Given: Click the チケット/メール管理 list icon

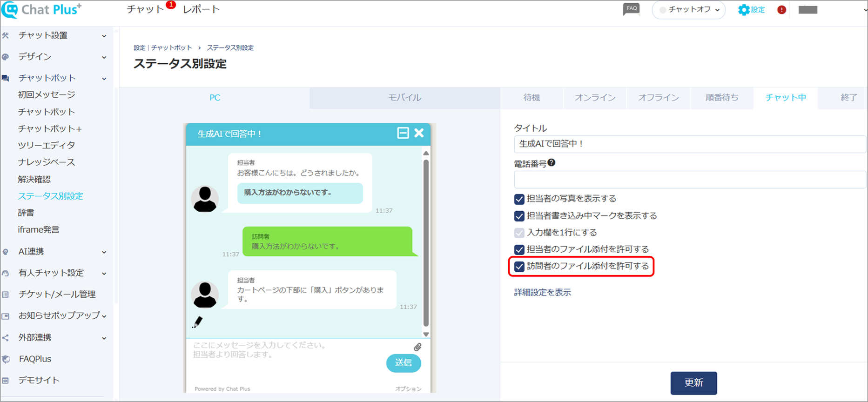Looking at the screenshot, I should point(6,295).
